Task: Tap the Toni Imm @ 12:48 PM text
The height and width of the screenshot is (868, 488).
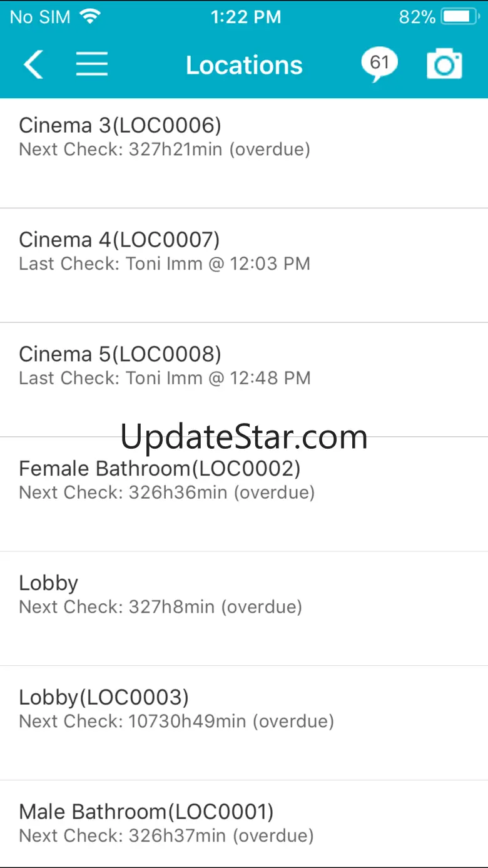Action: click(218, 378)
